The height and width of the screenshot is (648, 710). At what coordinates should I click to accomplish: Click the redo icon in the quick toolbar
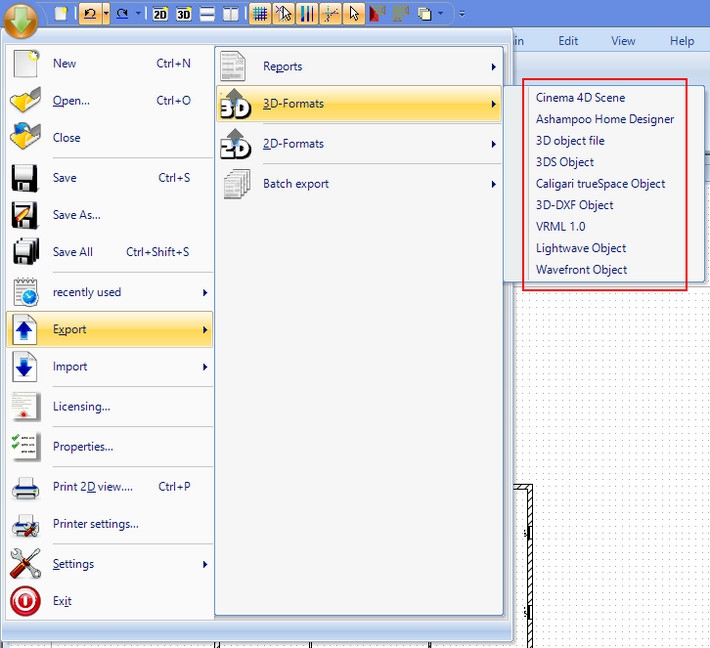(122, 14)
